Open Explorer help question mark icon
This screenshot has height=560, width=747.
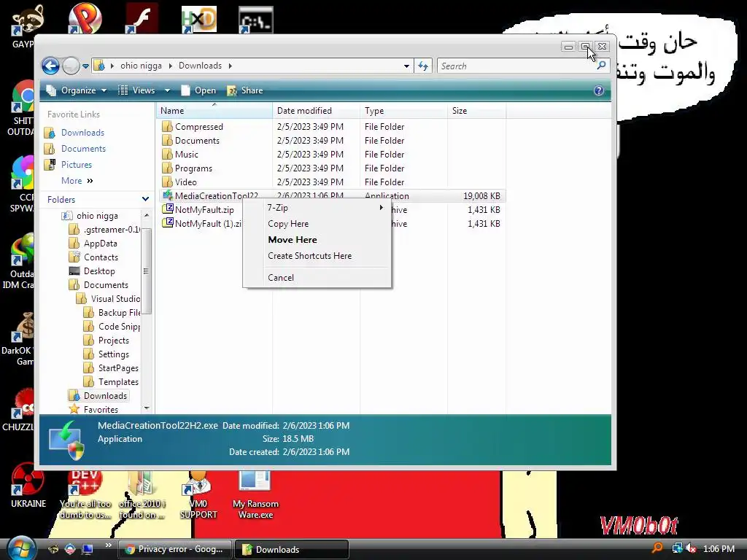click(x=599, y=90)
